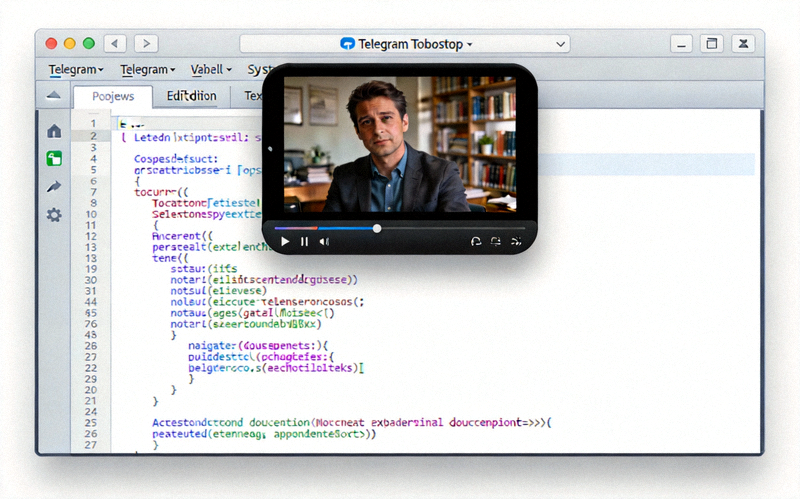Mute the video using the speaker icon
800x499 pixels.
coord(324,241)
